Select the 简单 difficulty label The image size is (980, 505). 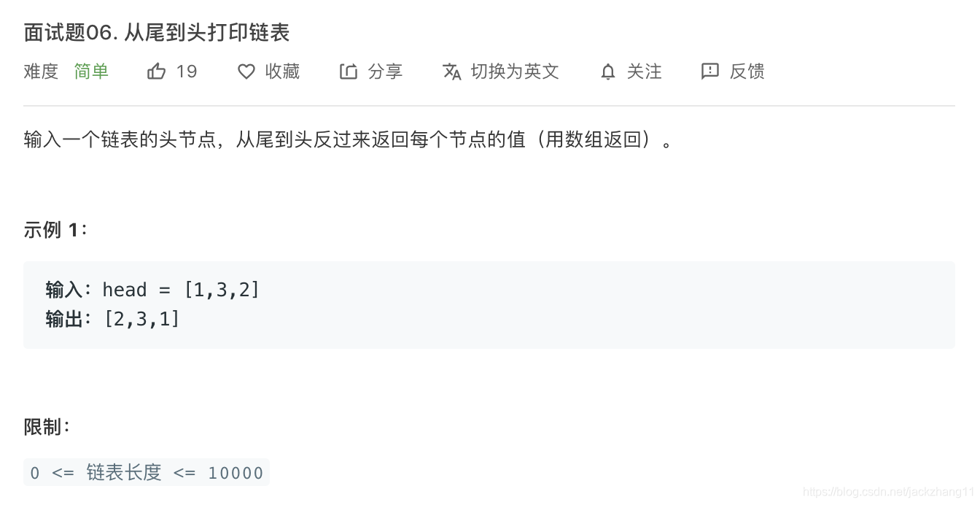(x=90, y=71)
